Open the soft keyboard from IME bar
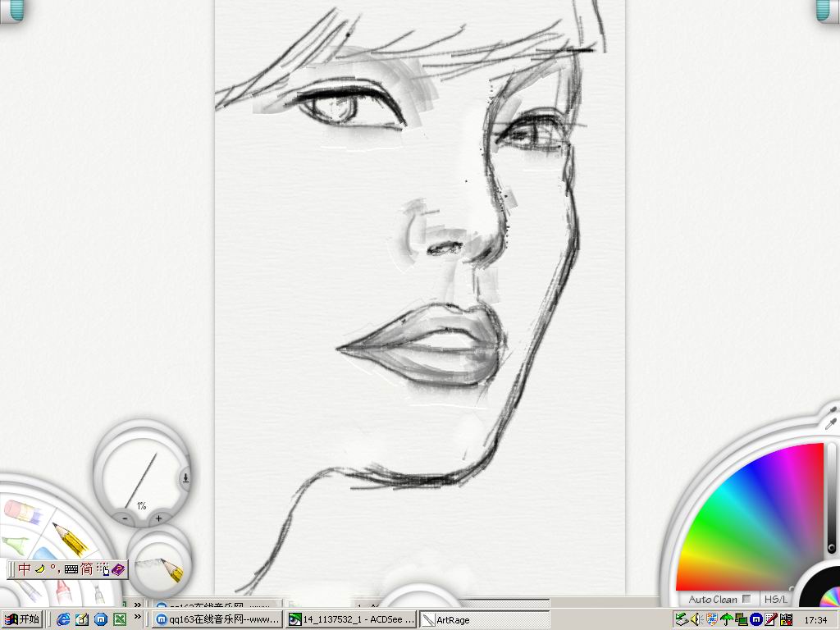840x630 pixels. click(x=71, y=569)
